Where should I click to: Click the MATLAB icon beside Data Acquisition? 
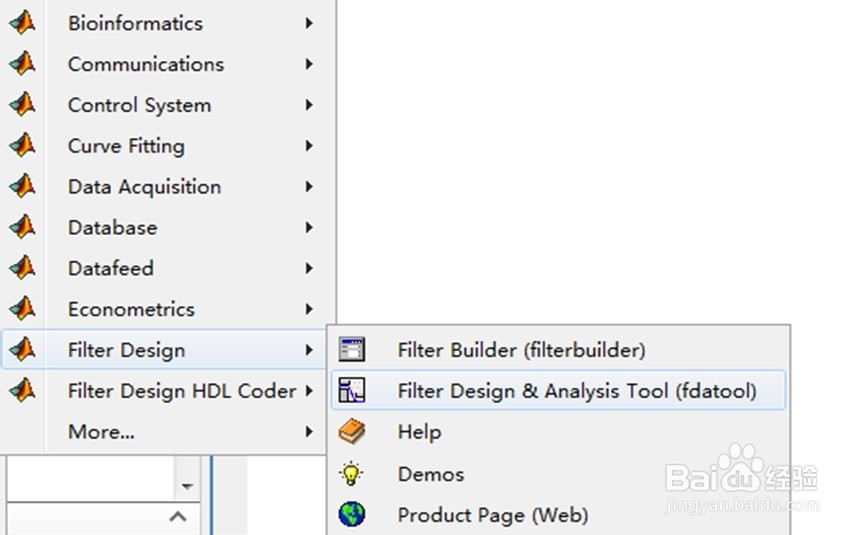click(23, 187)
